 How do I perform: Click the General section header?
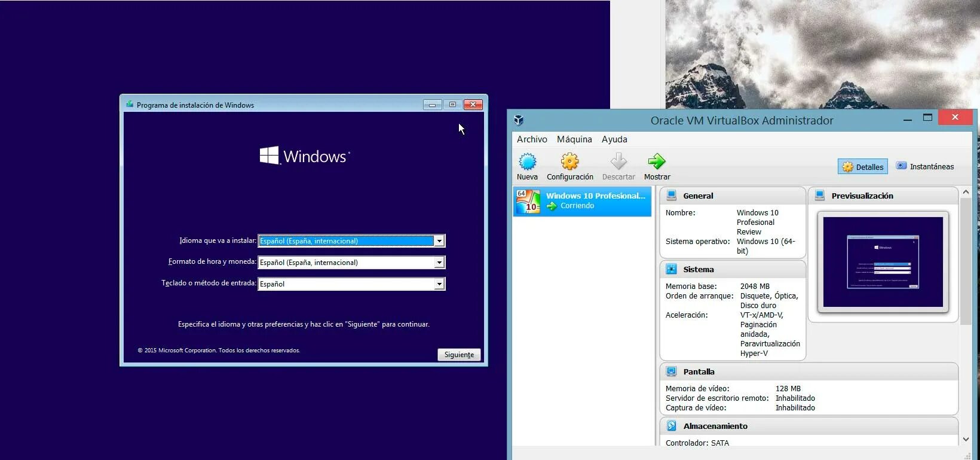tap(733, 196)
